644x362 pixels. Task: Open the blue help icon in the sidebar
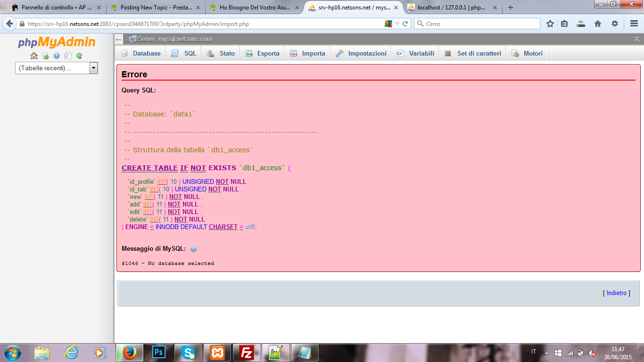tap(57, 56)
